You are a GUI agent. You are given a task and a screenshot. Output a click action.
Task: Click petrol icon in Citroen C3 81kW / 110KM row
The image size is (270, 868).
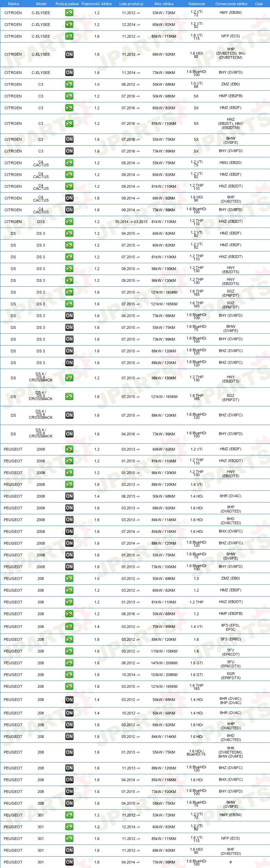(x=69, y=123)
